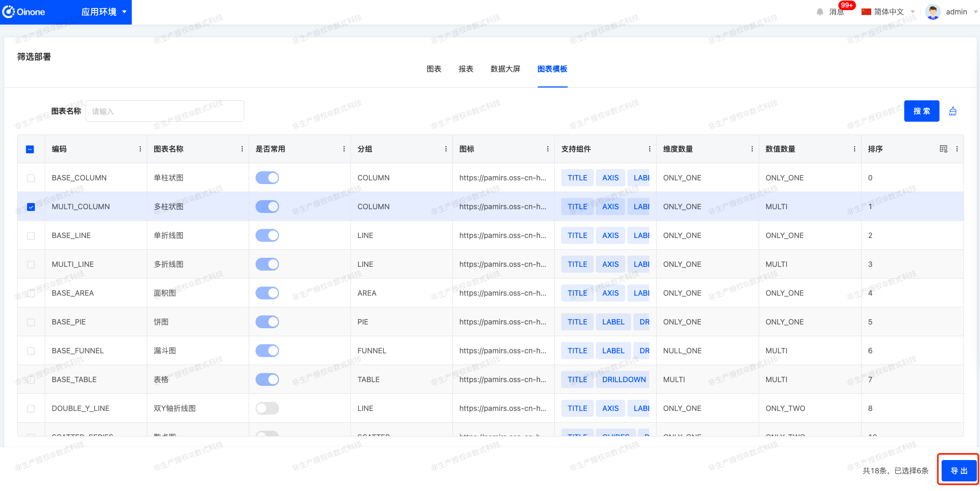The height and width of the screenshot is (491, 980).
Task: Open column menu for 排序 header
Action: [957, 149]
